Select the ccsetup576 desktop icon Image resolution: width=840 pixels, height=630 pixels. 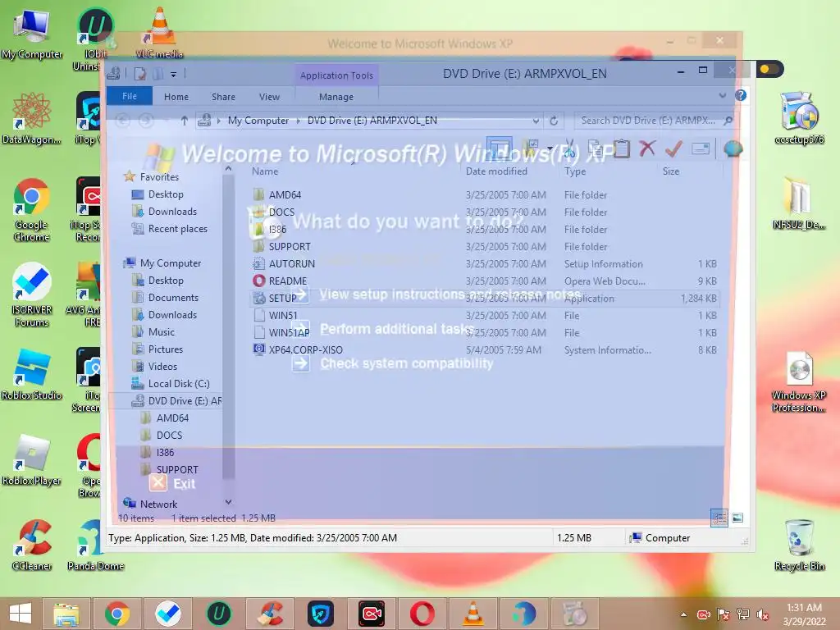(x=799, y=119)
